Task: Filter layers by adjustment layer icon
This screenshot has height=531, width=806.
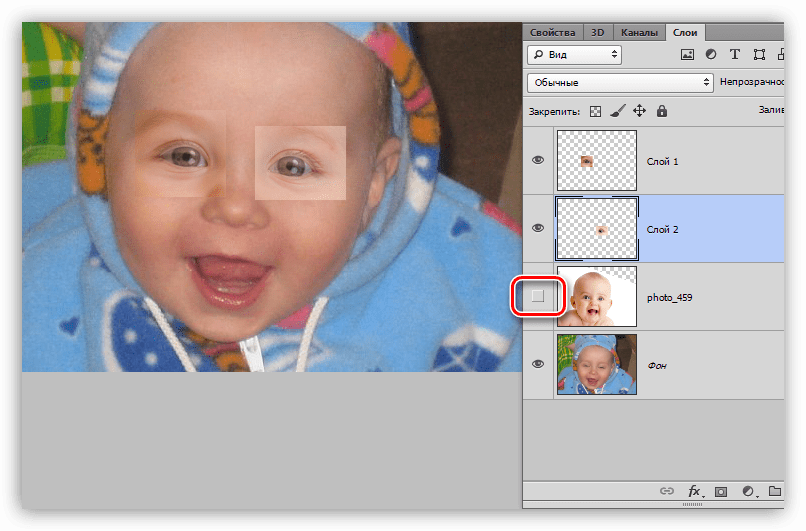Action: click(711, 55)
